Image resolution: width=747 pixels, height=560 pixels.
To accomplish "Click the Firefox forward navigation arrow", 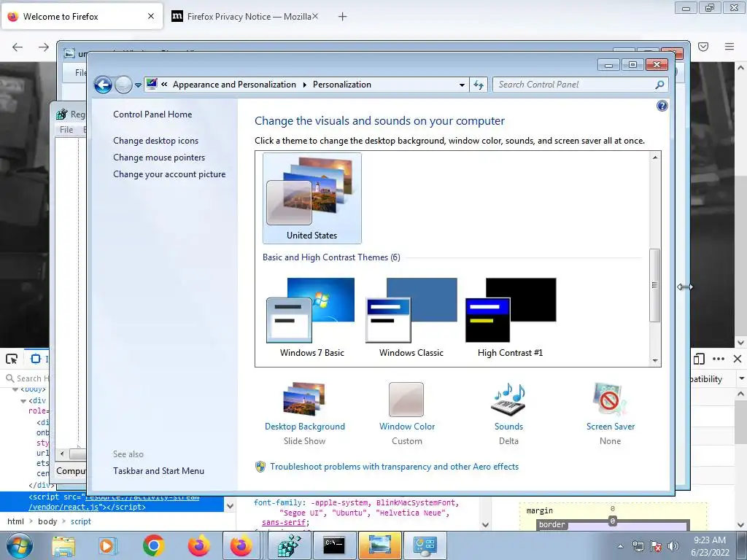I will click(x=43, y=47).
